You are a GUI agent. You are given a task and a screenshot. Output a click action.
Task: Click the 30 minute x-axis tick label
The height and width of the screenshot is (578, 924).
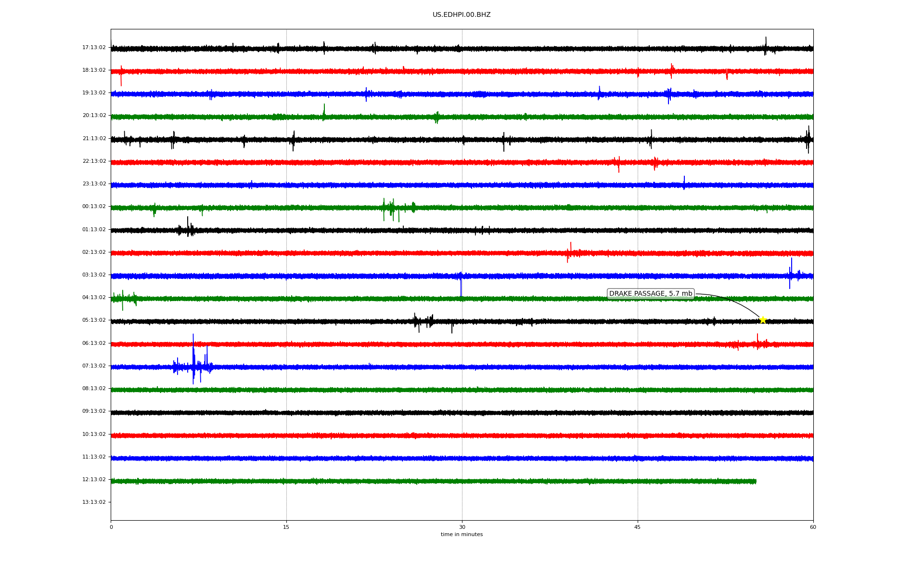(x=462, y=527)
